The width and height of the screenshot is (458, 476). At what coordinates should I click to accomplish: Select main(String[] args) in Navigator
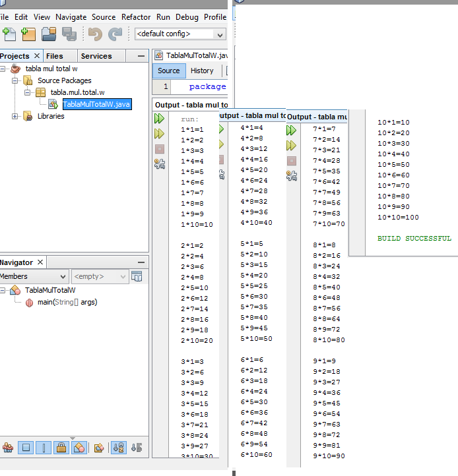pyautogui.click(x=67, y=303)
